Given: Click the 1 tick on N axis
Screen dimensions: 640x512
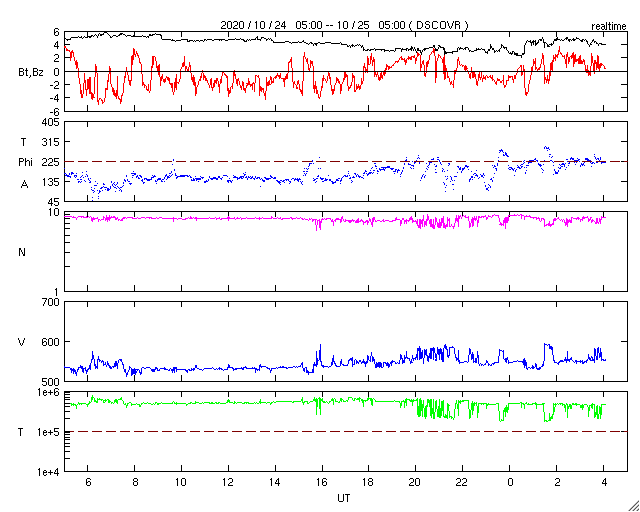Looking at the screenshot, I should pyautogui.click(x=57, y=292).
